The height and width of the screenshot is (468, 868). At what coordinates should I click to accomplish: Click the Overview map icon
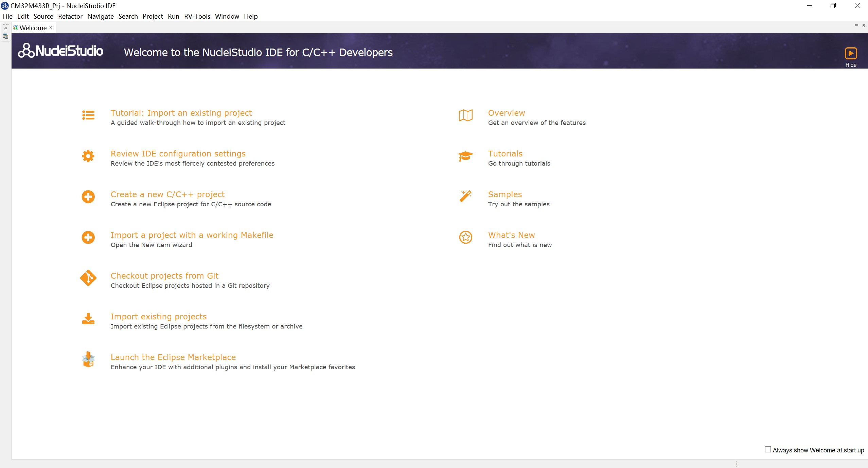tap(466, 115)
